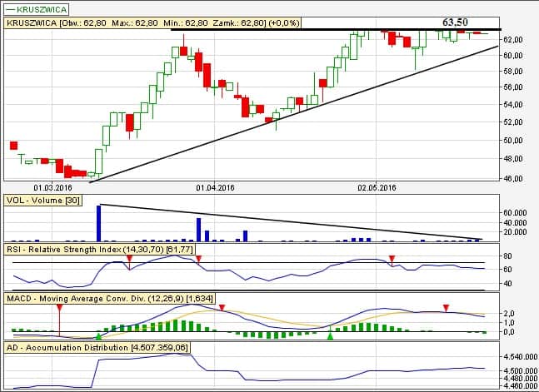Click the second green MACD buy triangle
This screenshot has width=539, height=392.
click(330, 335)
